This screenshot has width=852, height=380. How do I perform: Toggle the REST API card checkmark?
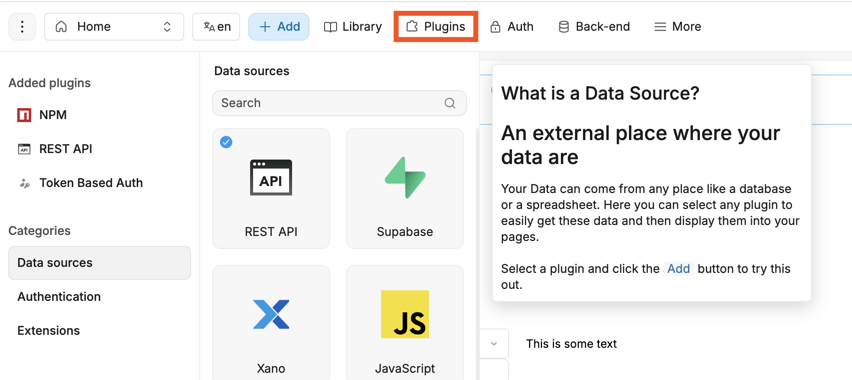(226, 142)
